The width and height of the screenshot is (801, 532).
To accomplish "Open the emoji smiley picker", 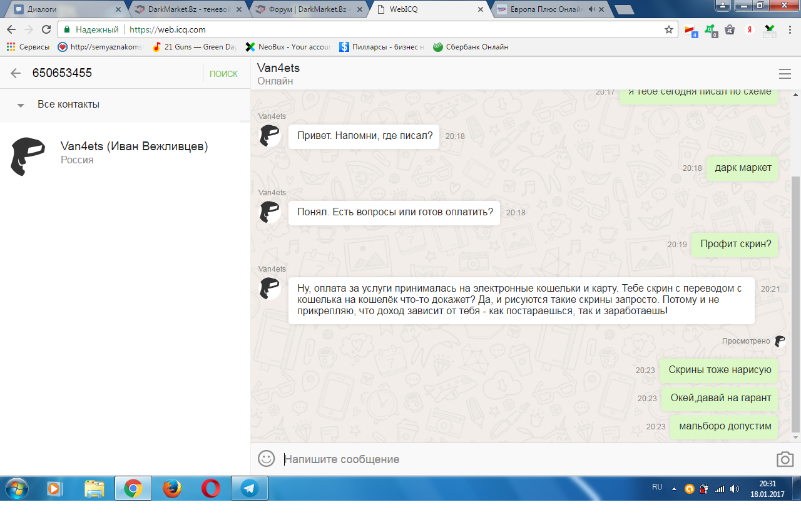I will 267,459.
